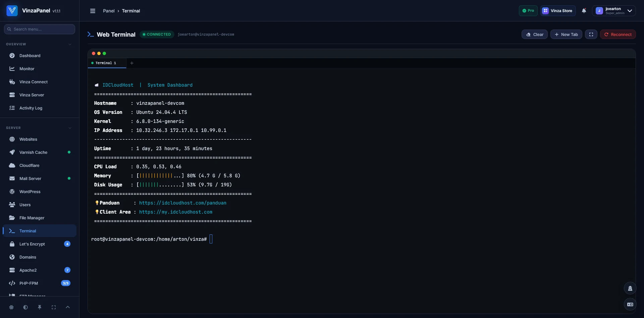Click the VinzaPanel logo icon

(12, 11)
